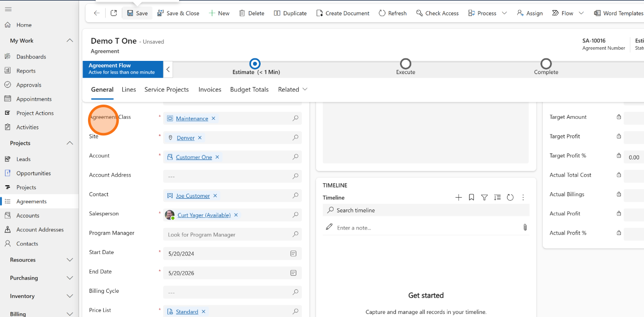
Task: Remove Denver from the Site field
Action: pos(200,138)
